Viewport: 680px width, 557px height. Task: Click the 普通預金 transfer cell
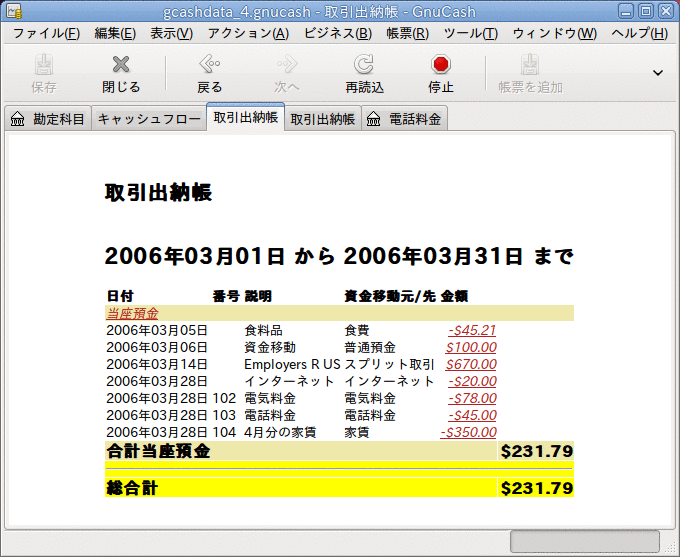370,347
